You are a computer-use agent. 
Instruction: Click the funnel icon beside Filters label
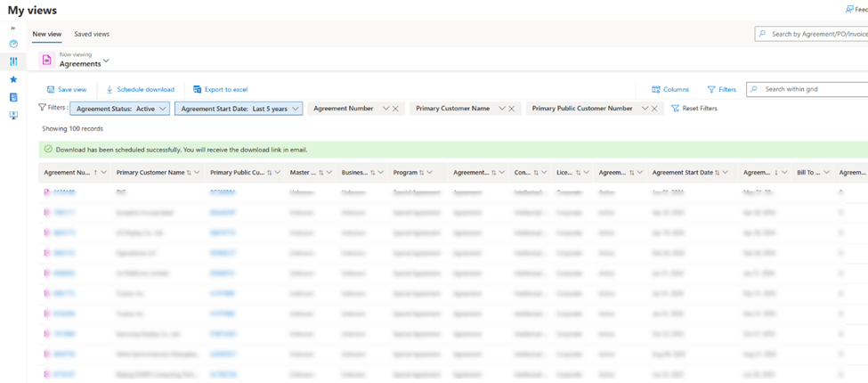[42, 108]
